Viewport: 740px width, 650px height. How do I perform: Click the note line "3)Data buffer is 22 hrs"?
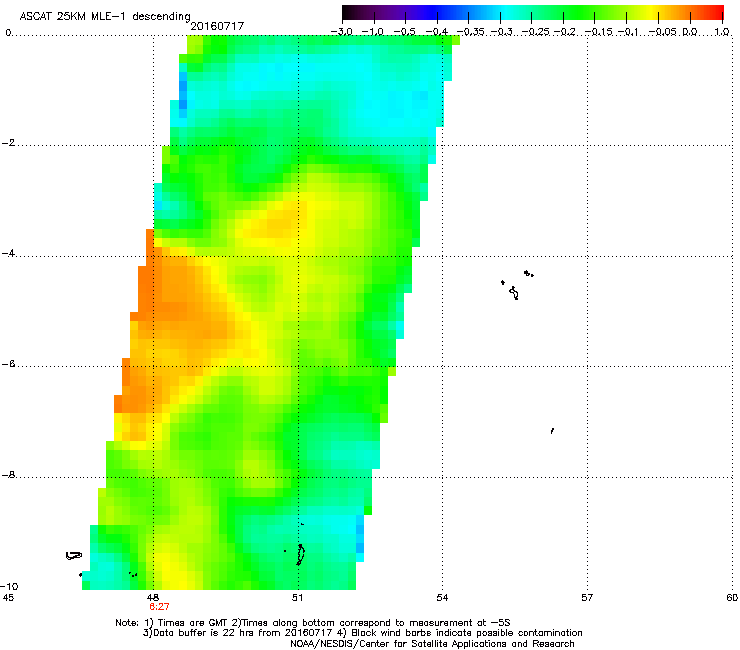pyautogui.click(x=362, y=633)
